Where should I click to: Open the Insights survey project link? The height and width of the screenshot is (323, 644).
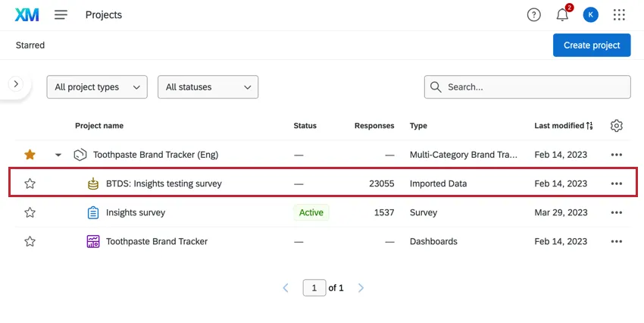click(x=135, y=213)
